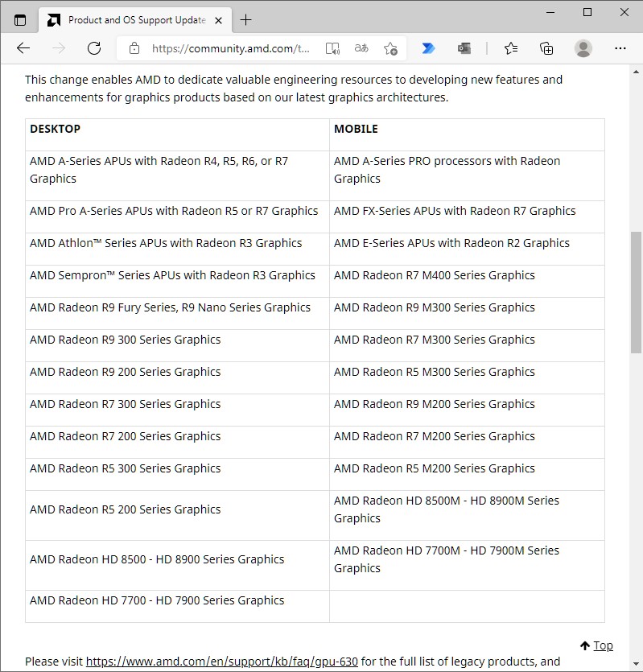This screenshot has width=643, height=672.
Task: Open Collections panel
Action: point(546,48)
